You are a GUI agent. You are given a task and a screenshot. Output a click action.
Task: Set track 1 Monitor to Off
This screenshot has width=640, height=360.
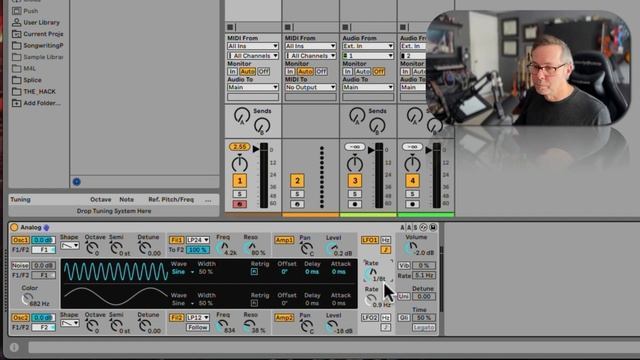click(263, 71)
